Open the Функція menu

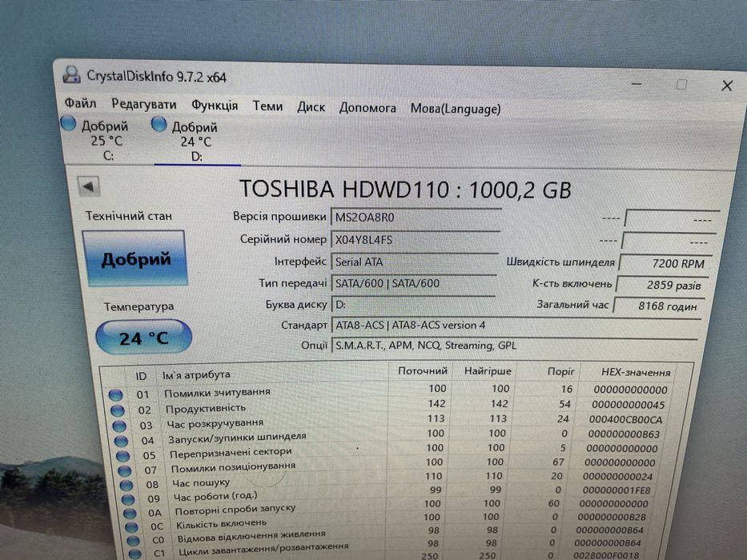[x=215, y=106]
